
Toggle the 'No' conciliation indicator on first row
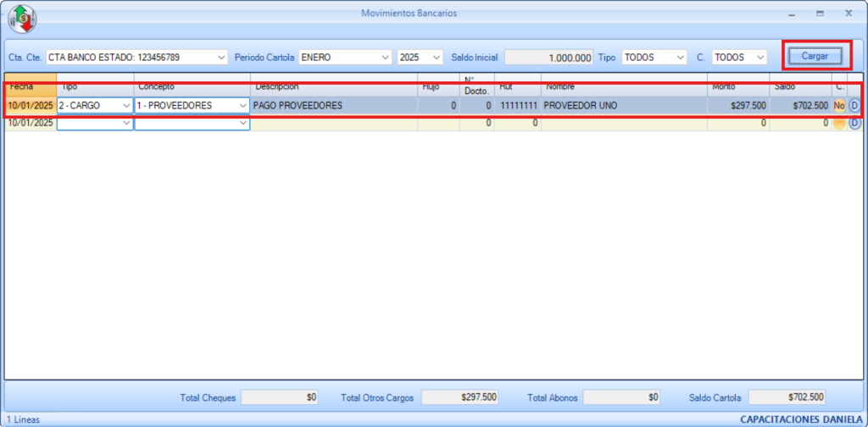pyautogui.click(x=839, y=106)
